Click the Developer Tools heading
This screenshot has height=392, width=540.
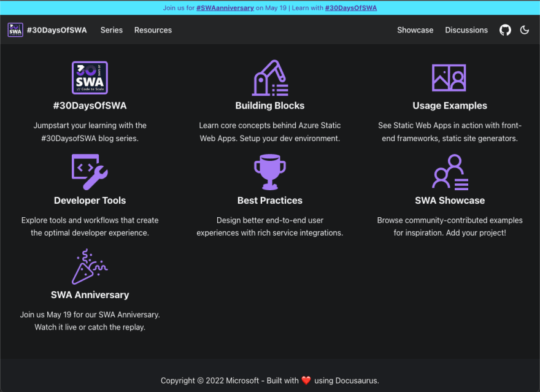coord(90,201)
